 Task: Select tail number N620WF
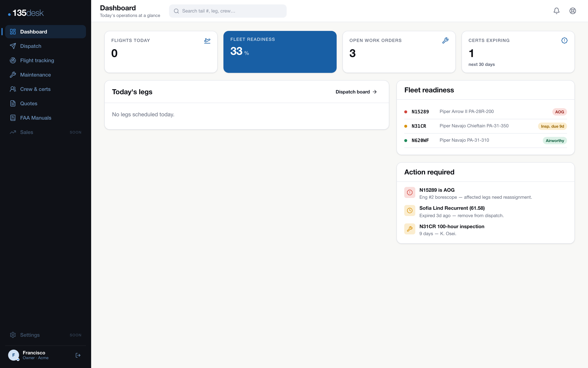click(420, 140)
